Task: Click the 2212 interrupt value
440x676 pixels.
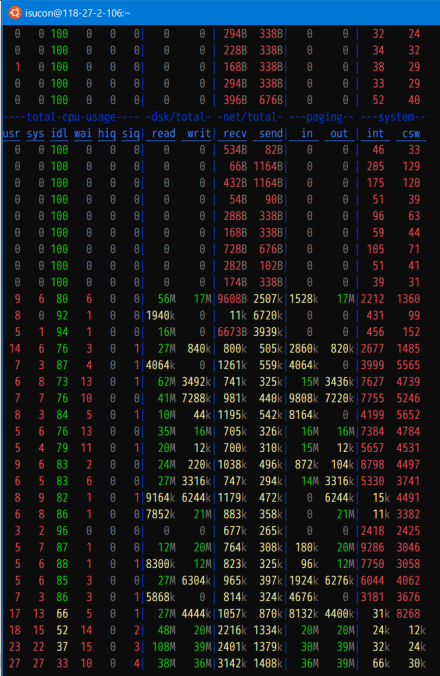Action: click(372, 299)
